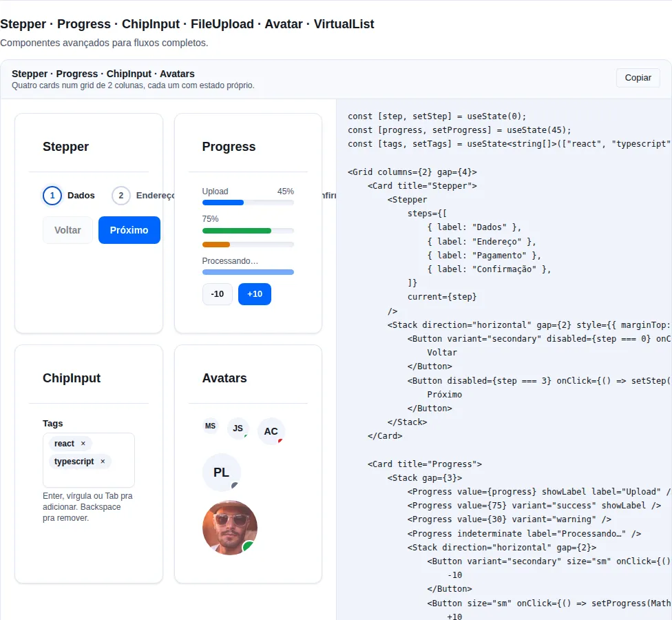
Task: Select step 2 circle Endereço
Action: 121,196
